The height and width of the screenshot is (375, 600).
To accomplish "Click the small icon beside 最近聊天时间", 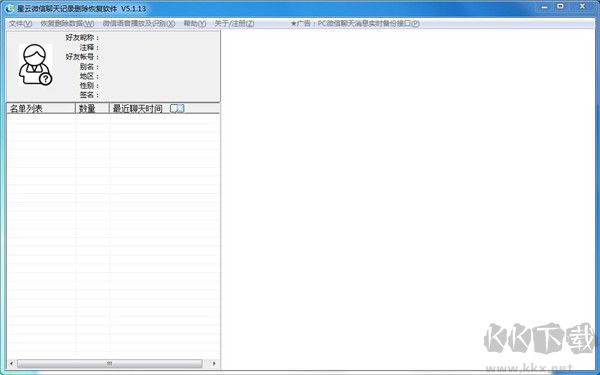I will (x=177, y=109).
